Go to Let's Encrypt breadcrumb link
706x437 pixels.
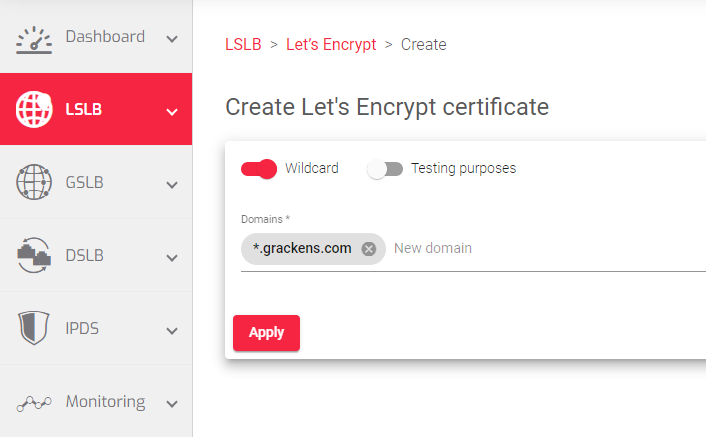[331, 45]
